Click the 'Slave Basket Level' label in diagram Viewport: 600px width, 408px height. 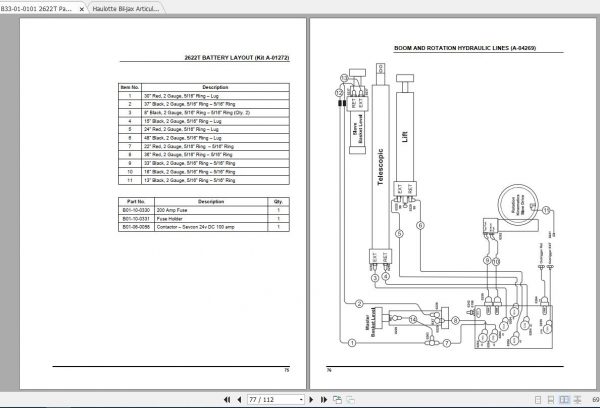click(x=357, y=130)
